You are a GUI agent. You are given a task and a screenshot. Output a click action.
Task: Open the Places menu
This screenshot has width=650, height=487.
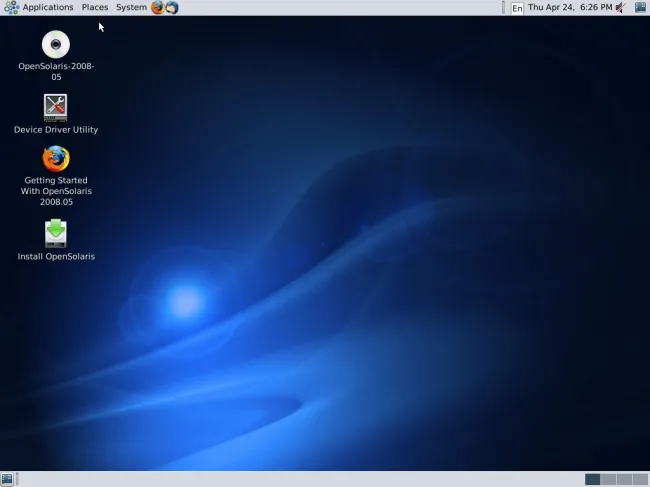click(x=95, y=7)
